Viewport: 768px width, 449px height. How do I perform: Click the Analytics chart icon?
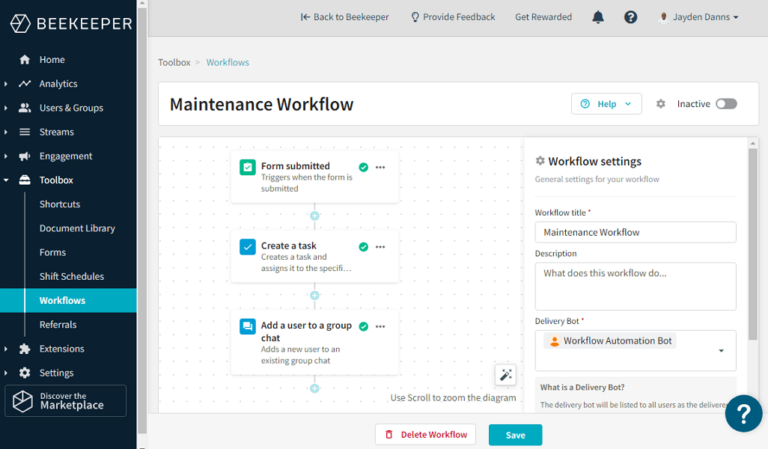point(24,84)
